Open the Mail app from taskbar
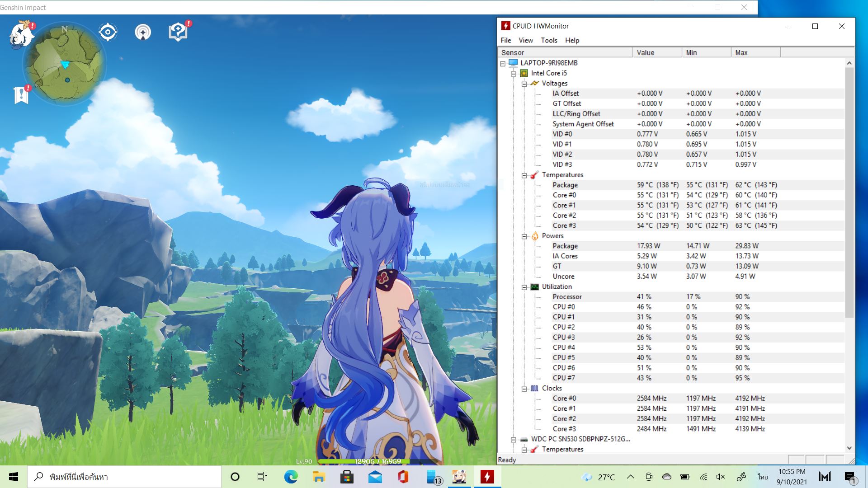The height and width of the screenshot is (488, 868). (x=375, y=477)
